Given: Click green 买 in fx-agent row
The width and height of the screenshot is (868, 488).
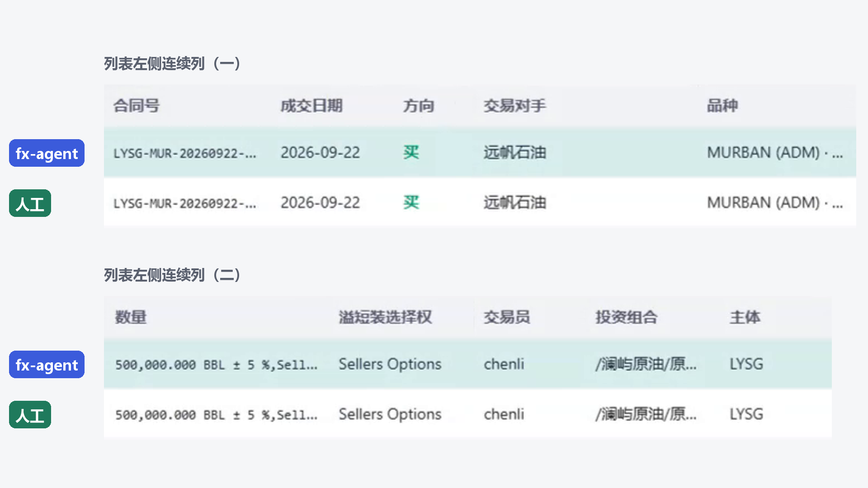Looking at the screenshot, I should point(411,153).
